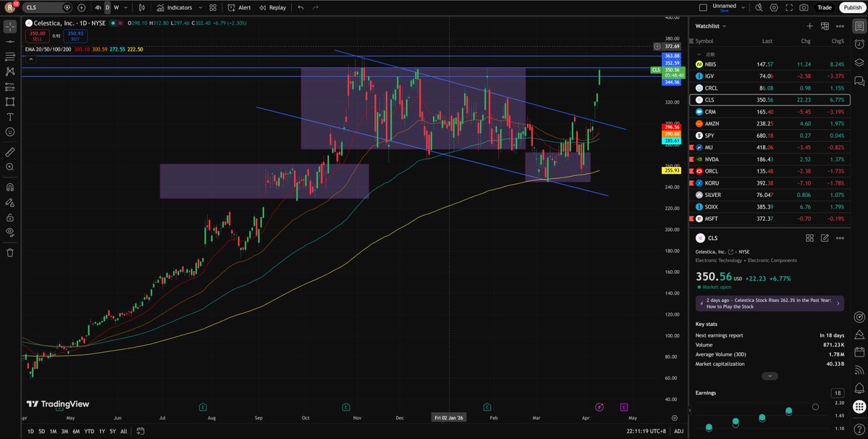The image size is (868, 439).
Task: Toggle lock all drawings
Action: 10,217
